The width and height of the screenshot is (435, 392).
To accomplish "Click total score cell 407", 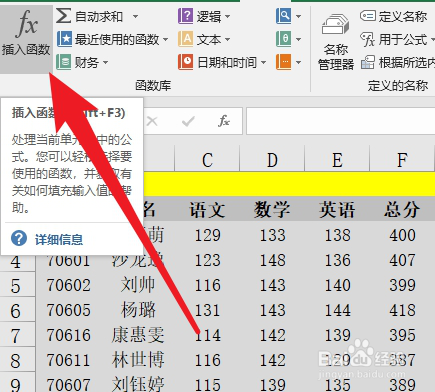I will coord(402,260).
